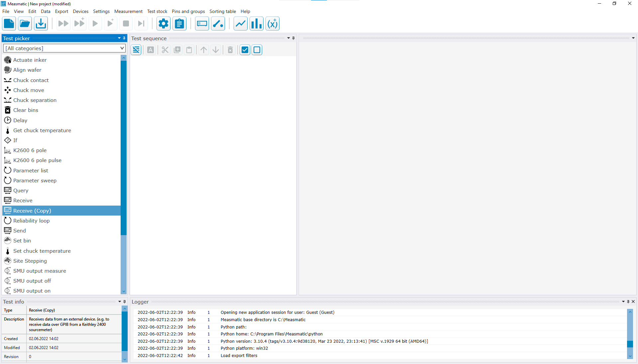This screenshot has width=638, height=364.
Task: Pin the Test sequence panel
Action: pos(293,38)
